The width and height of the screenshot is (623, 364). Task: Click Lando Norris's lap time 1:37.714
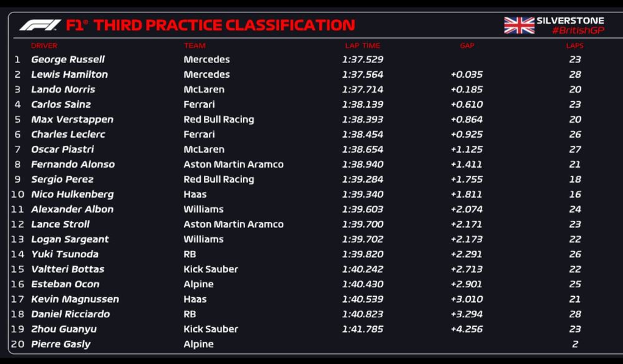[362, 90]
